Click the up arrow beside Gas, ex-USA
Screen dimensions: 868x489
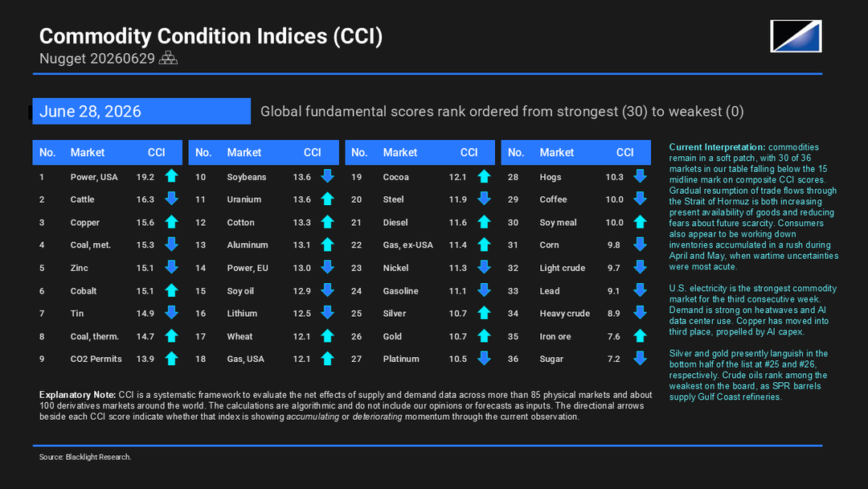pos(485,244)
